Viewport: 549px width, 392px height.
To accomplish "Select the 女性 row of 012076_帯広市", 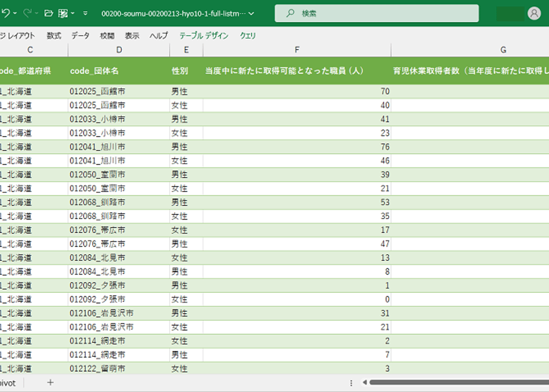I will point(274,230).
